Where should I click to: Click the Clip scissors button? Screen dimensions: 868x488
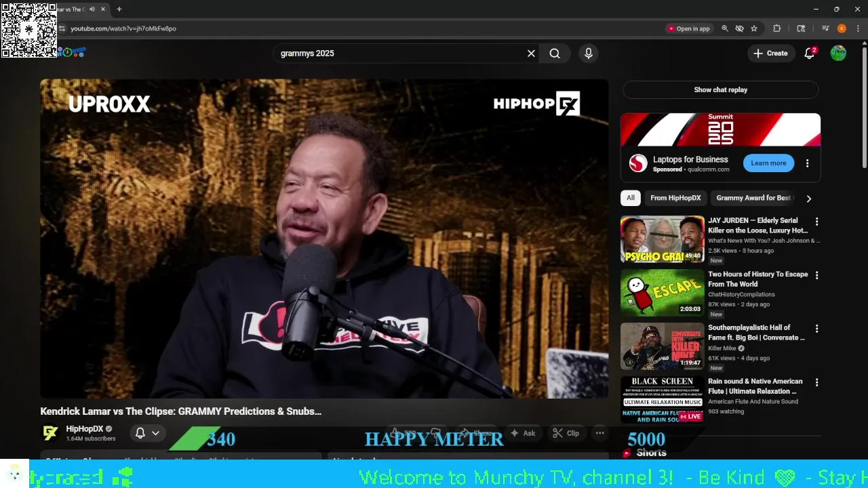coord(566,433)
